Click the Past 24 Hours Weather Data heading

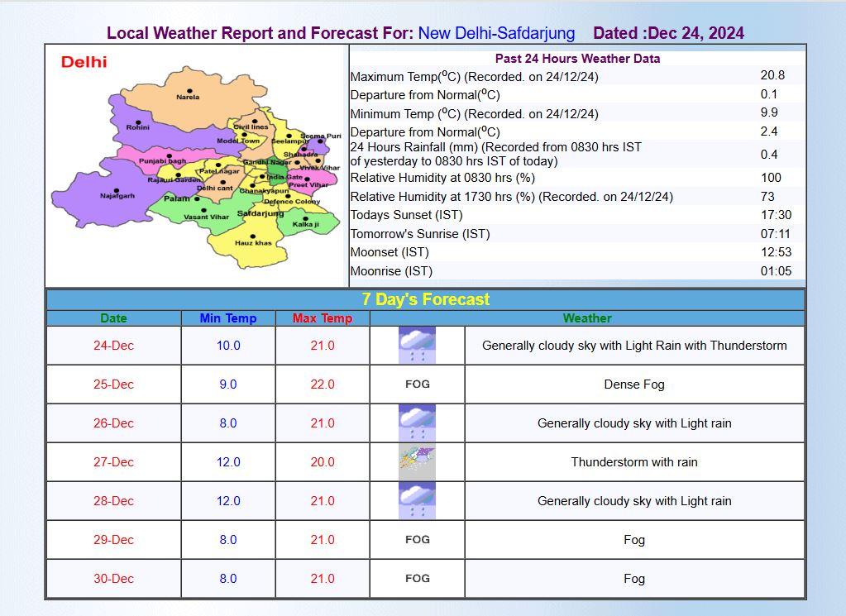pyautogui.click(x=578, y=58)
